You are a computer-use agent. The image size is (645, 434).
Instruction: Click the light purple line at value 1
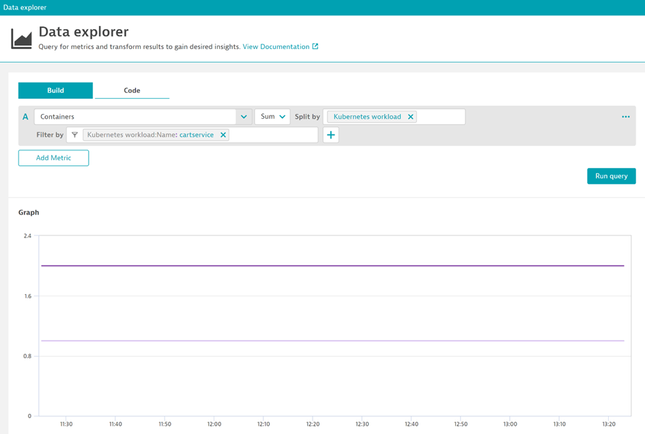pos(330,341)
